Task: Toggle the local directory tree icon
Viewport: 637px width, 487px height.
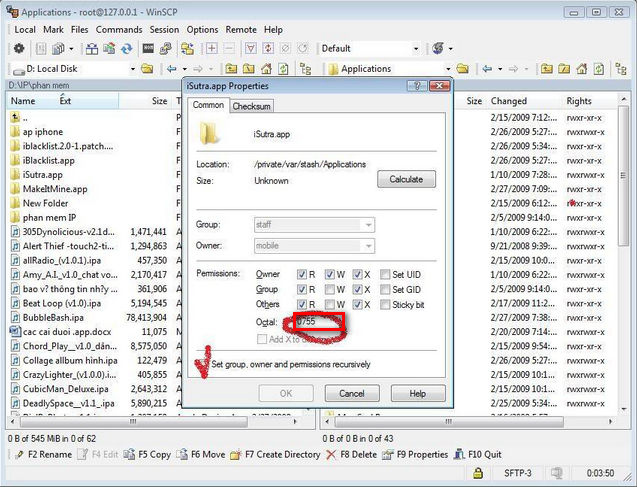Action: pyautogui.click(x=306, y=69)
